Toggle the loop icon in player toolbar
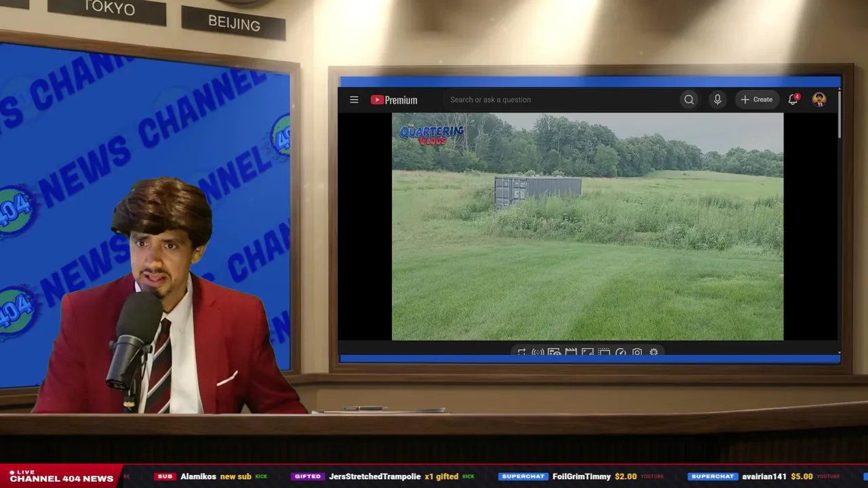 tap(521, 352)
